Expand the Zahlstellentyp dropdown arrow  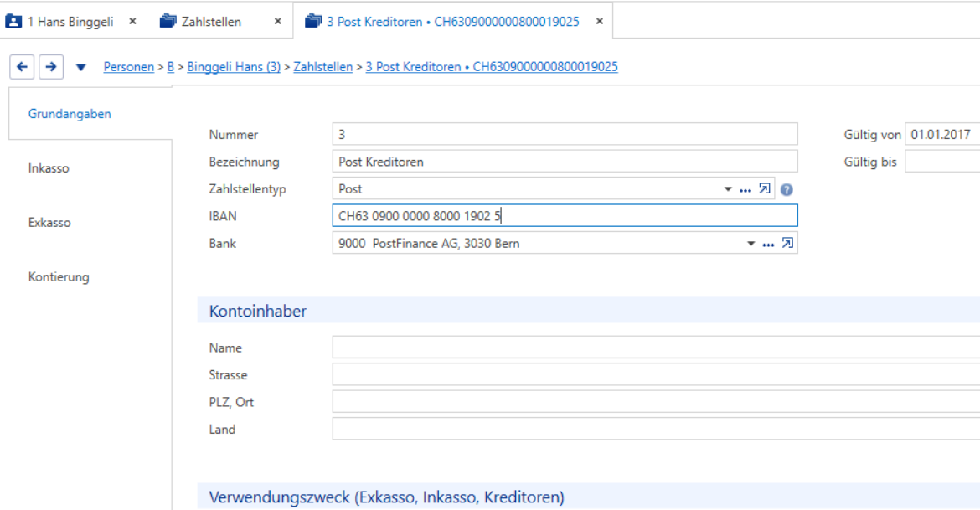pos(728,189)
